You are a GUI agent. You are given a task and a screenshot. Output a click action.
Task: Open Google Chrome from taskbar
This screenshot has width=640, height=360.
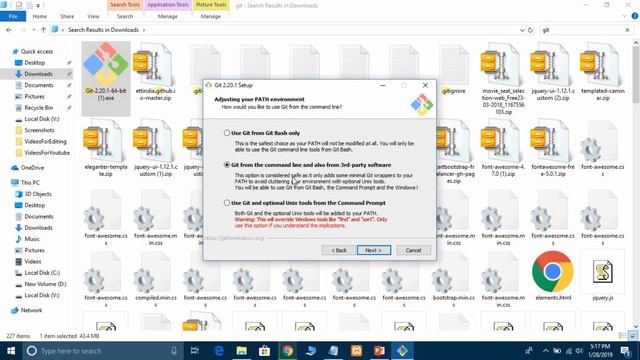[287, 351]
